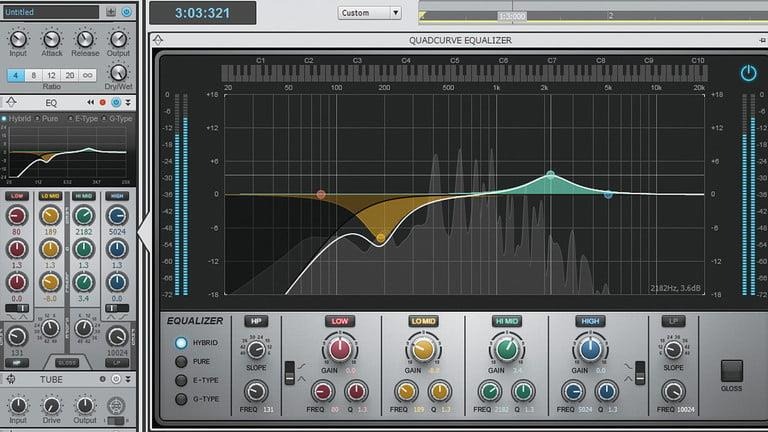The image size is (768, 432).
Task: Select the blue HIGH band node on graph
Action: [608, 194]
